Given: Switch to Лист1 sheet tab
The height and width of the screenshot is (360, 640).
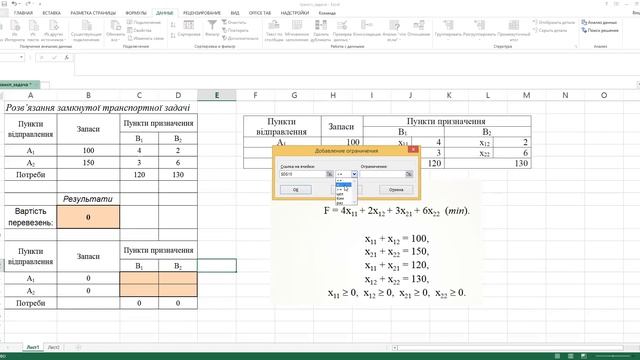Looking at the screenshot, I should 33,347.
